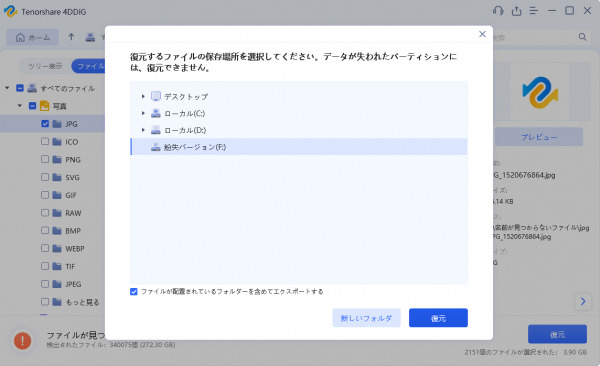Click the up-arrow navigation icon
600x366 pixels.
coord(72,37)
